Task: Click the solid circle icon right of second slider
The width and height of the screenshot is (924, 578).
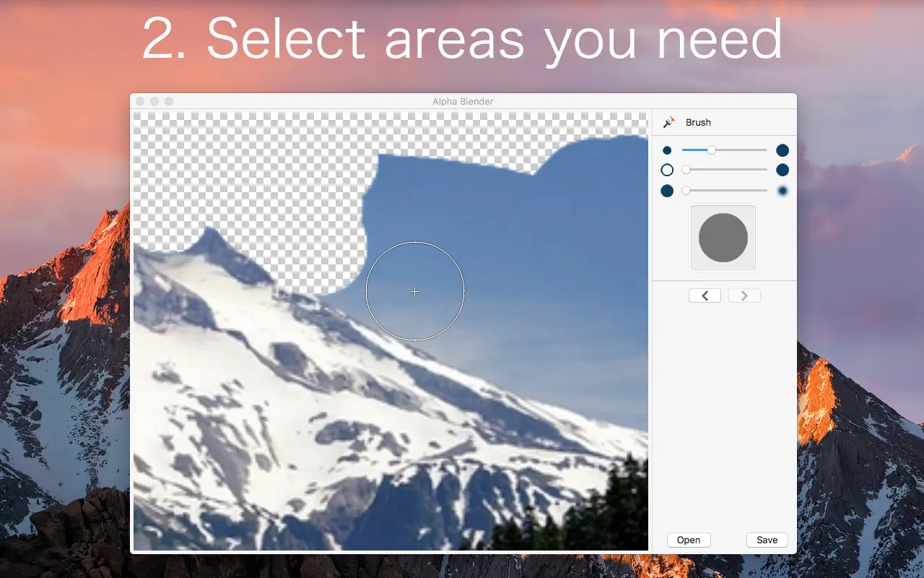Action: (x=783, y=171)
